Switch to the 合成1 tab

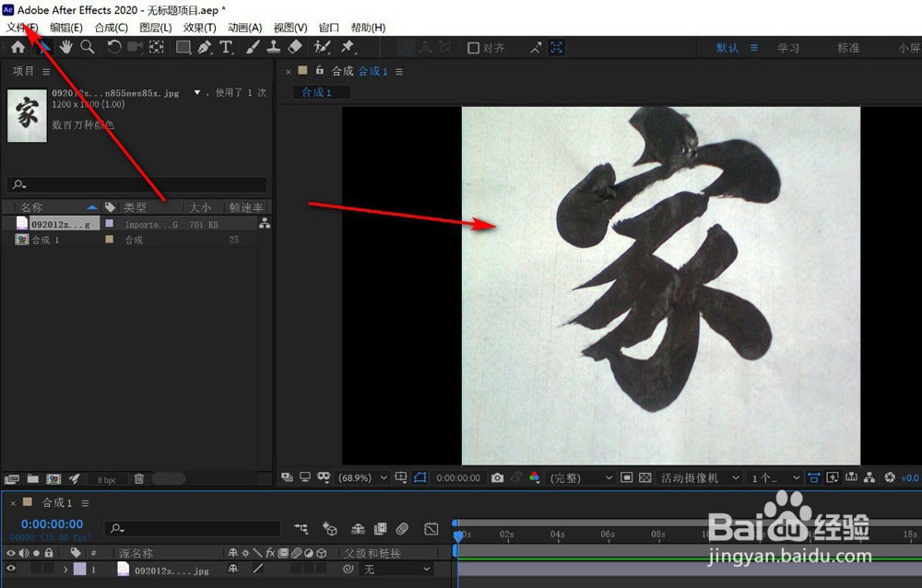(320, 91)
